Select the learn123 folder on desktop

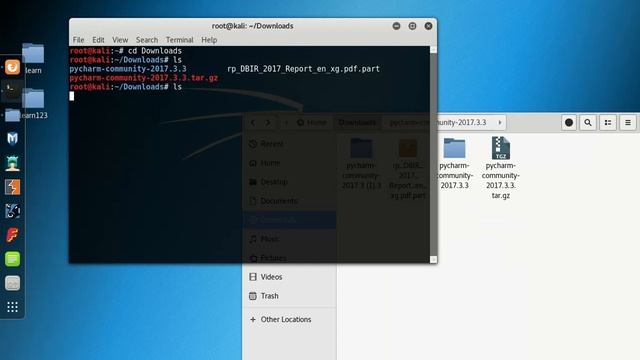pos(33,104)
